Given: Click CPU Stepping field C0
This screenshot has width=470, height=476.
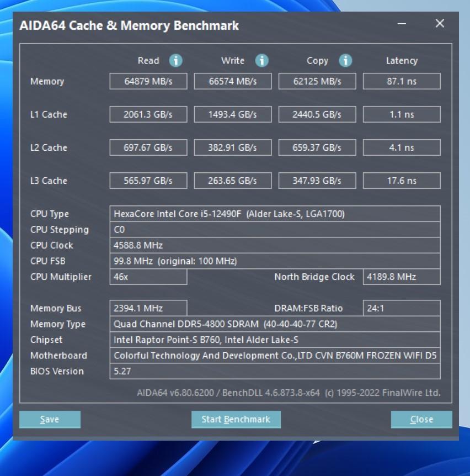Looking at the screenshot, I should click(275, 230).
